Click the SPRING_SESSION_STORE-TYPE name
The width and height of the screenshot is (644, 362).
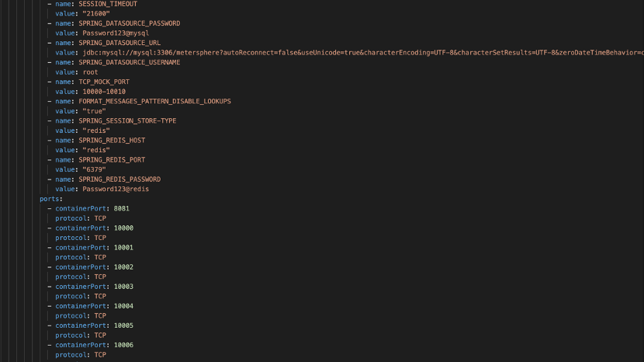point(127,121)
